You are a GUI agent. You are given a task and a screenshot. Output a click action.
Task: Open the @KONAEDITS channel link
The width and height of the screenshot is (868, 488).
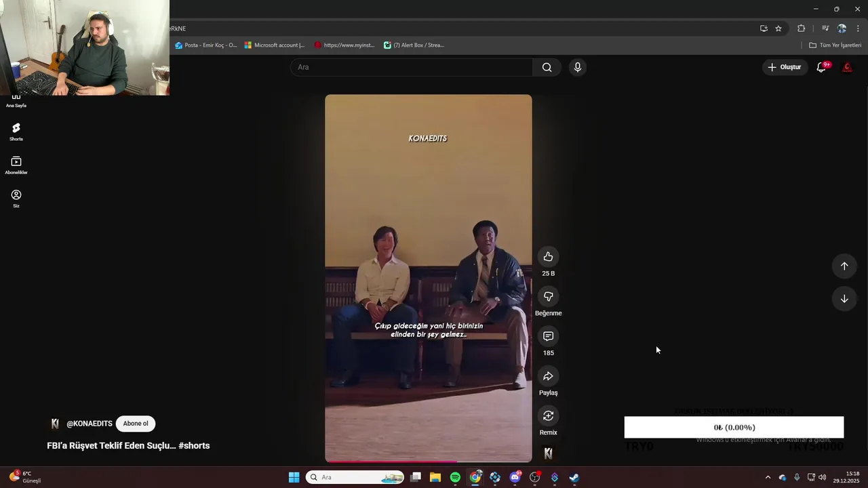(90, 424)
